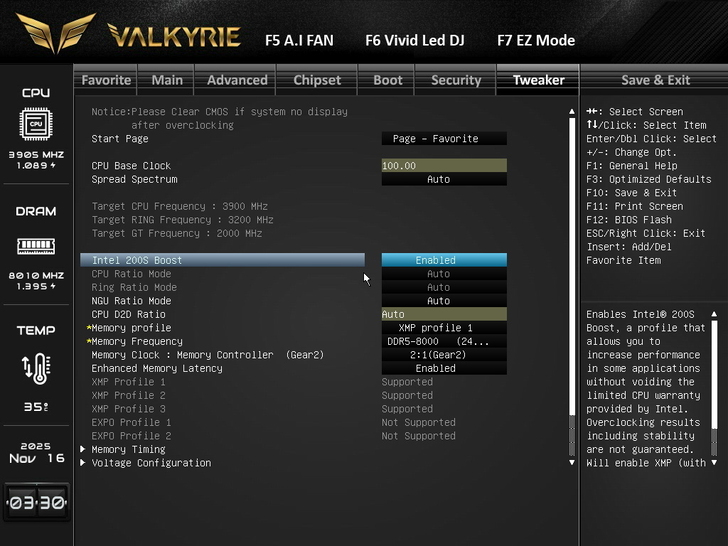
Task: Toggle Enhanced Memory Latency Enabled value
Action: coord(444,368)
